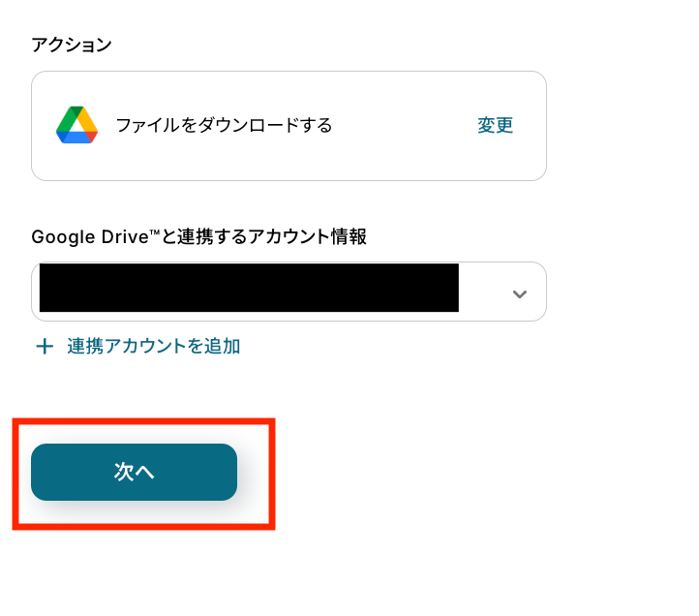This screenshot has width=699, height=616.
Task: Click the 次 character on the teal button
Action: point(124,472)
